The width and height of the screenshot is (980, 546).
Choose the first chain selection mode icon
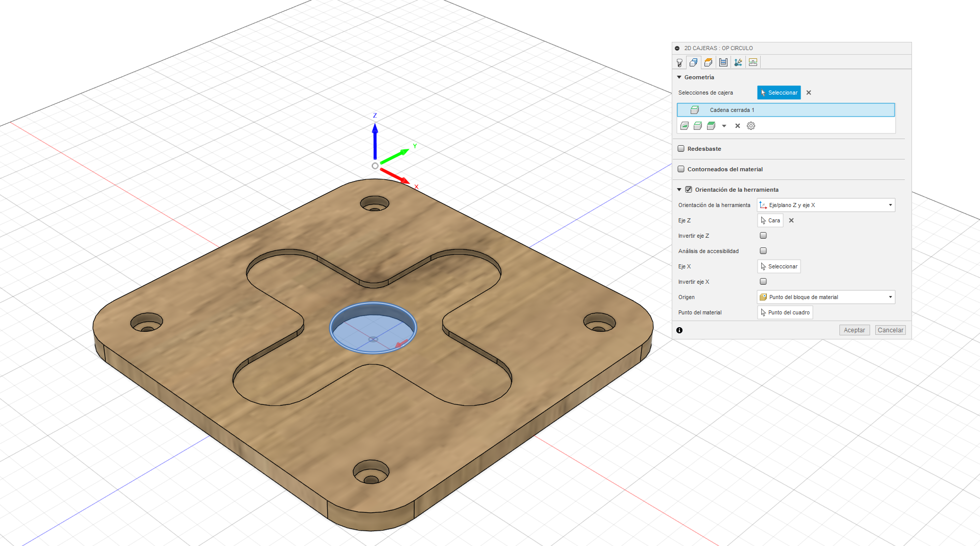click(685, 126)
